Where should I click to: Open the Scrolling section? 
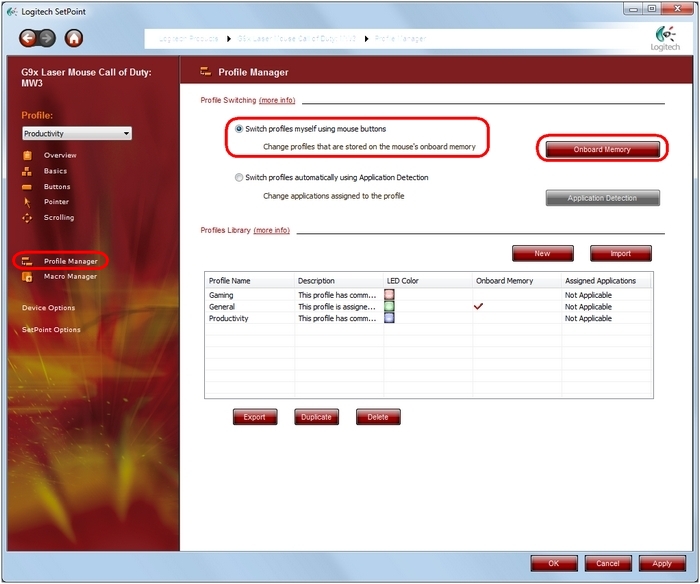(x=59, y=217)
